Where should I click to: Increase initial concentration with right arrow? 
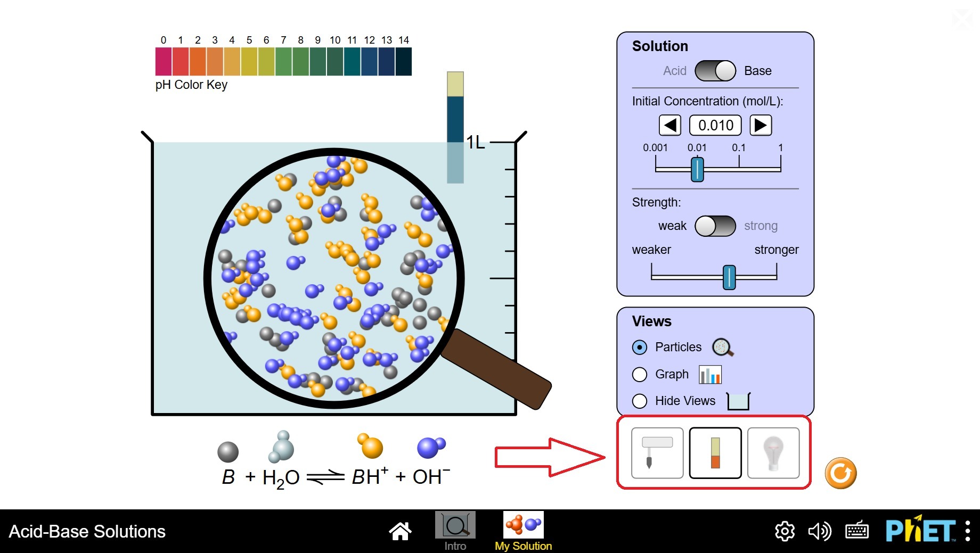761,126
